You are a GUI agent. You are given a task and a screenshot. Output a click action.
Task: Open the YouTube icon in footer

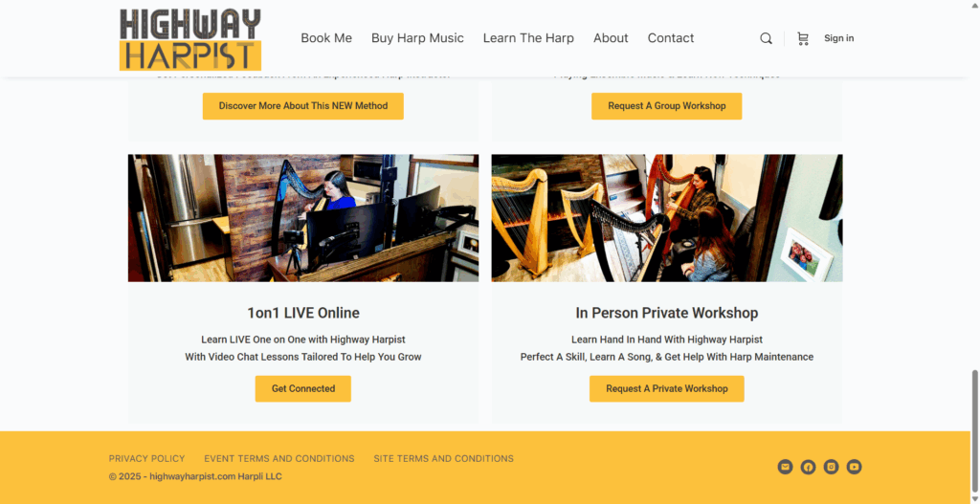click(x=854, y=467)
